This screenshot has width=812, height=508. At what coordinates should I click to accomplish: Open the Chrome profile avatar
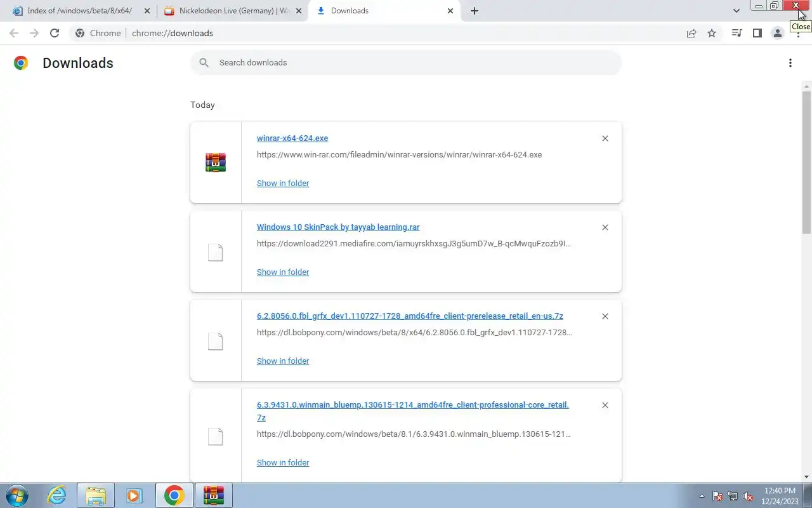(777, 33)
